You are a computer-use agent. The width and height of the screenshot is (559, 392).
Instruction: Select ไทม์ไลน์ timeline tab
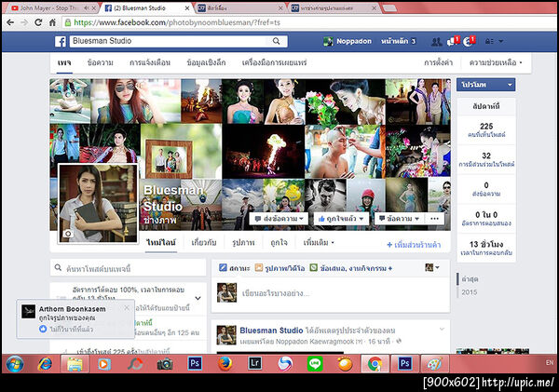pos(161,243)
